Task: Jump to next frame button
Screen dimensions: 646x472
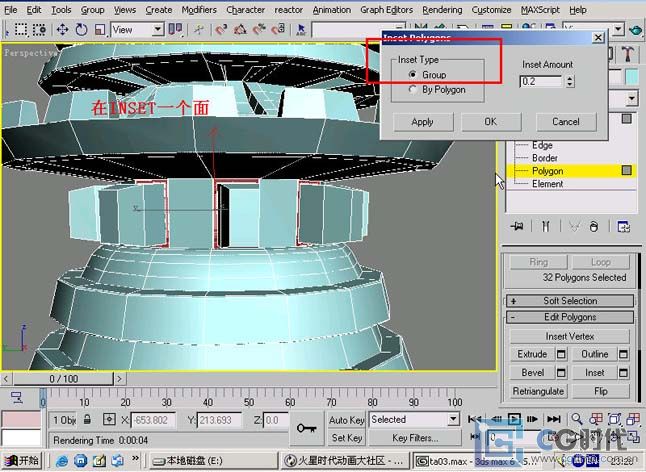Action: tap(532, 419)
